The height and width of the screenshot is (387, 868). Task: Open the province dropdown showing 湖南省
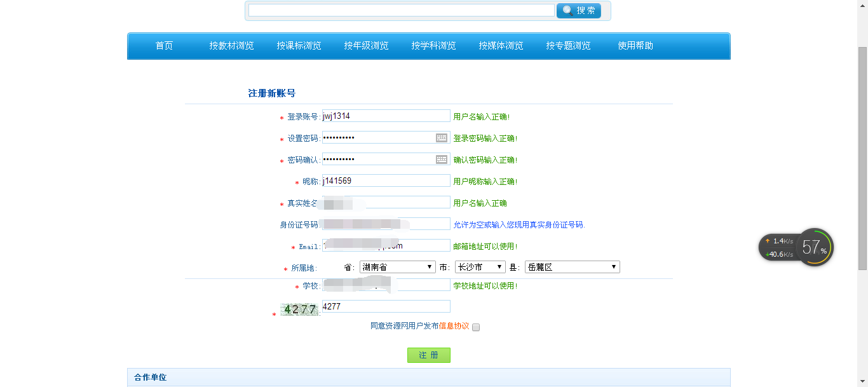397,266
